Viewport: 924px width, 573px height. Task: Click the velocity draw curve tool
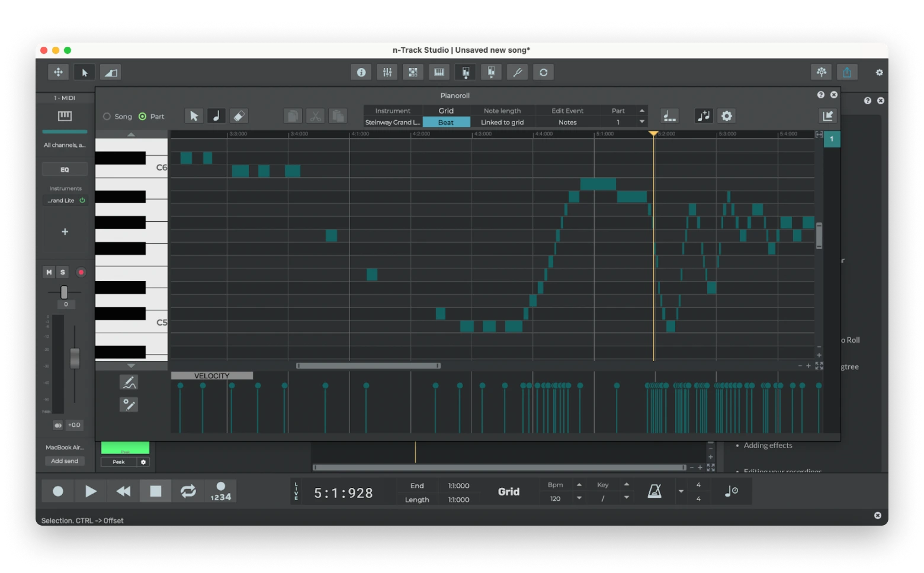tap(129, 382)
